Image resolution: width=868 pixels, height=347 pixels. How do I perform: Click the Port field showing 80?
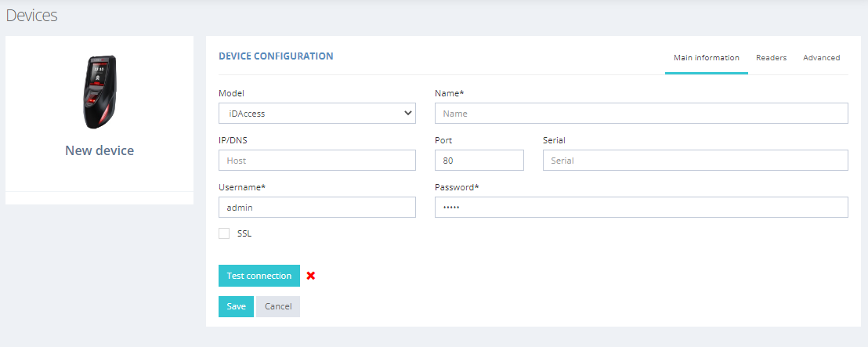[x=479, y=161]
